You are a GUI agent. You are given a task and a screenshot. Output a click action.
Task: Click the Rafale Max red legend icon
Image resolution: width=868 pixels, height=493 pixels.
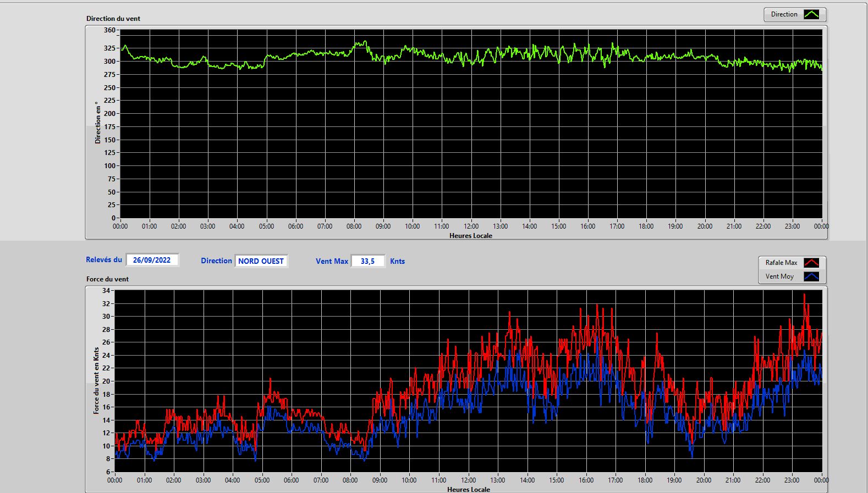pos(811,263)
